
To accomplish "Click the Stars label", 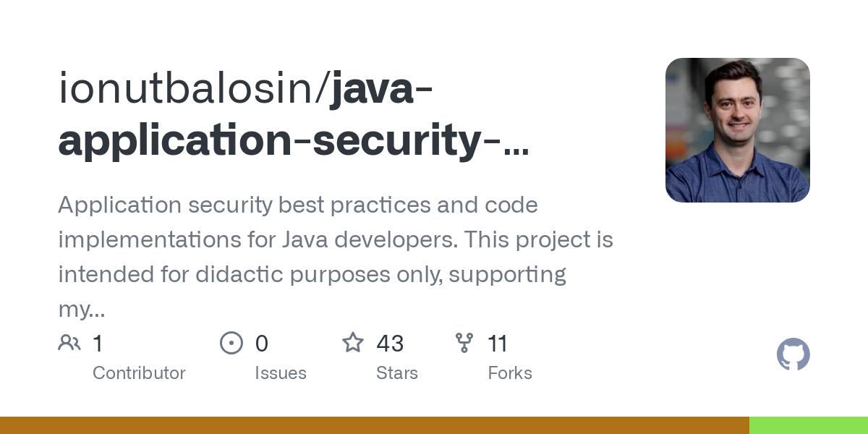I will click(x=397, y=373).
